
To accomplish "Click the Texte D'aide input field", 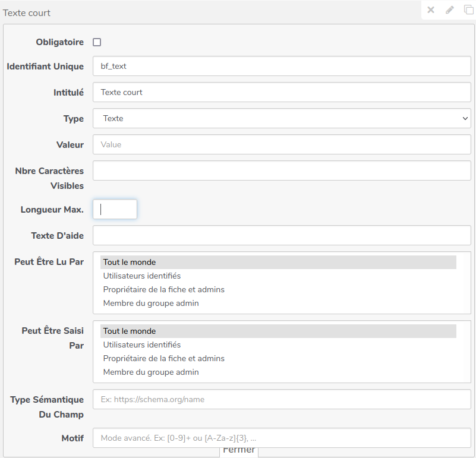I will (x=282, y=235).
